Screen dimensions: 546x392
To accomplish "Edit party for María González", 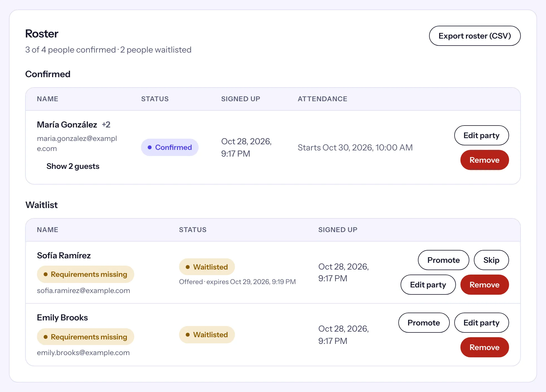I will coord(481,135).
